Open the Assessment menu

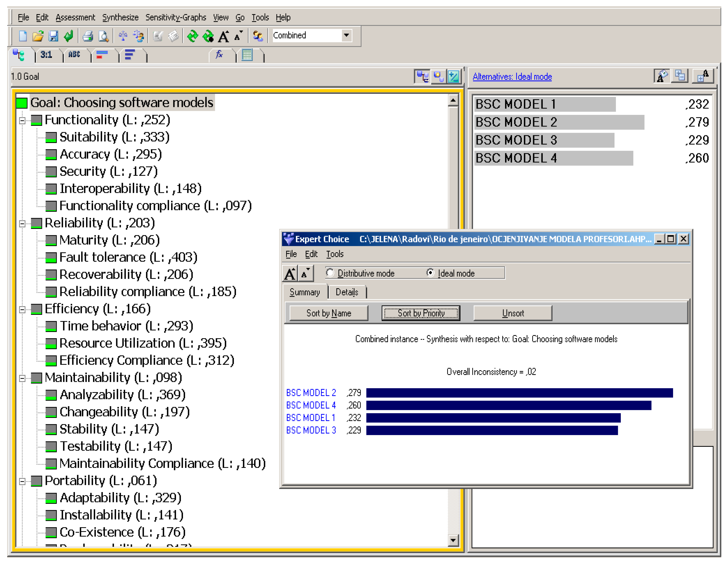[75, 17]
